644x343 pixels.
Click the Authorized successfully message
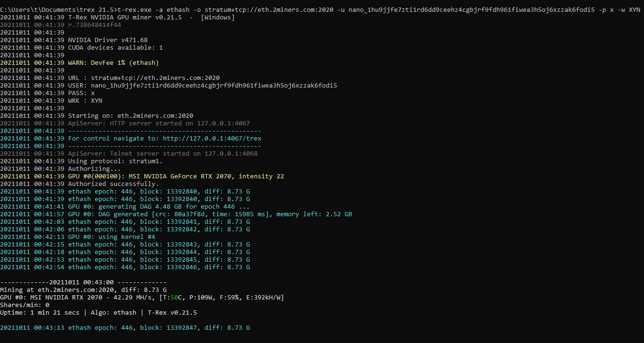click(113, 184)
